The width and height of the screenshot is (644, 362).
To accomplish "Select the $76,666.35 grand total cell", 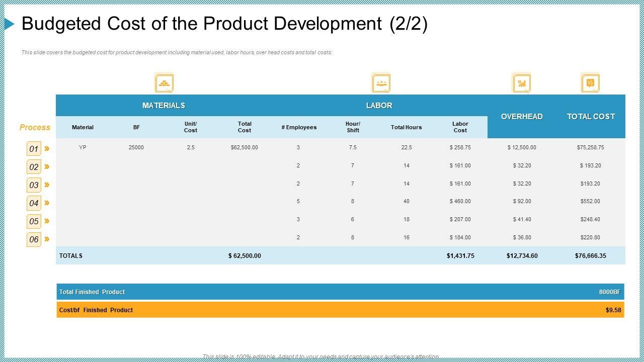I will tap(590, 256).
